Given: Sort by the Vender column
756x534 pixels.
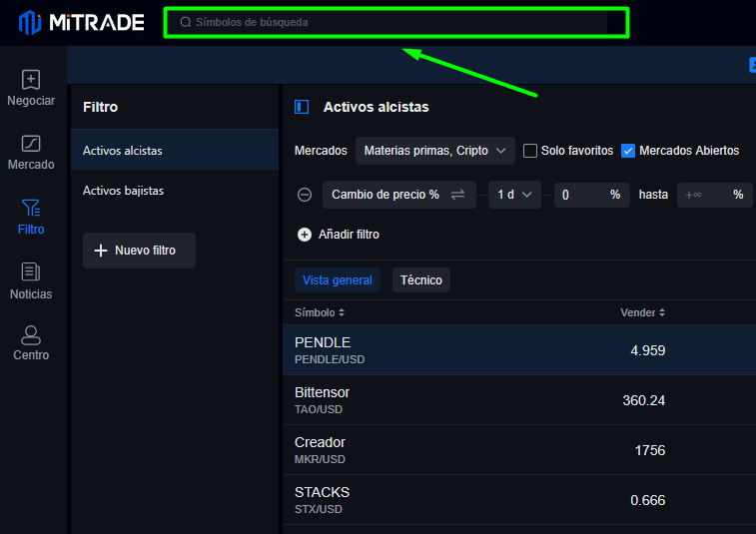Looking at the screenshot, I should click(642, 312).
